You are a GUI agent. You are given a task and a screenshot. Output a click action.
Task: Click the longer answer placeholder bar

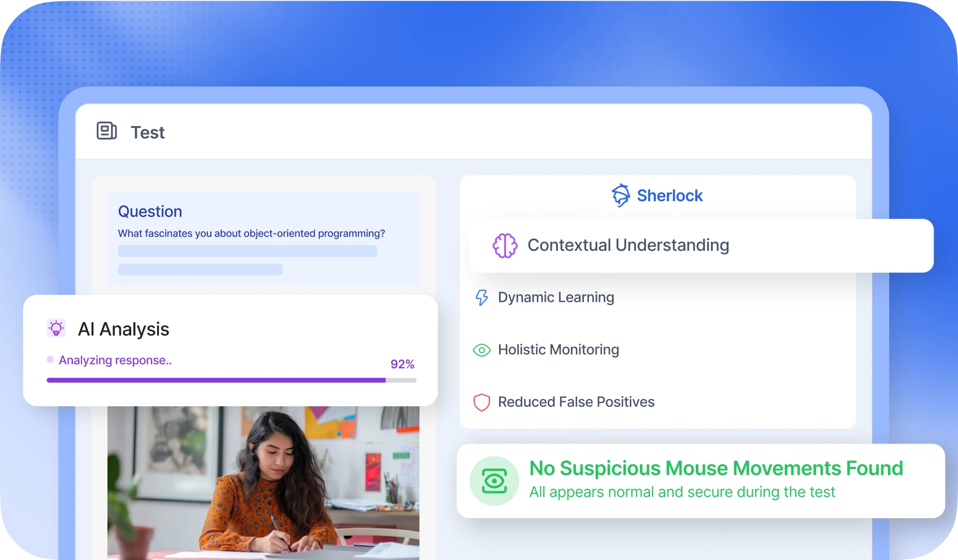point(248,251)
